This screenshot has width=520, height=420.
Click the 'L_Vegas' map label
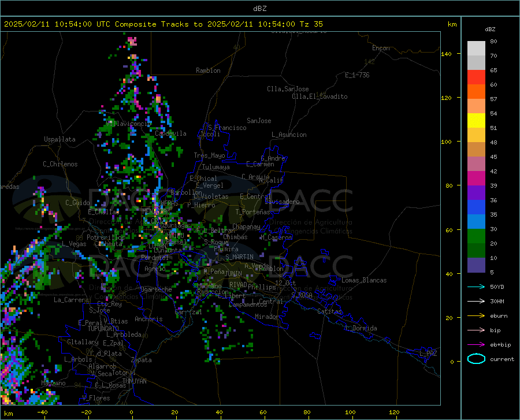pos(74,244)
